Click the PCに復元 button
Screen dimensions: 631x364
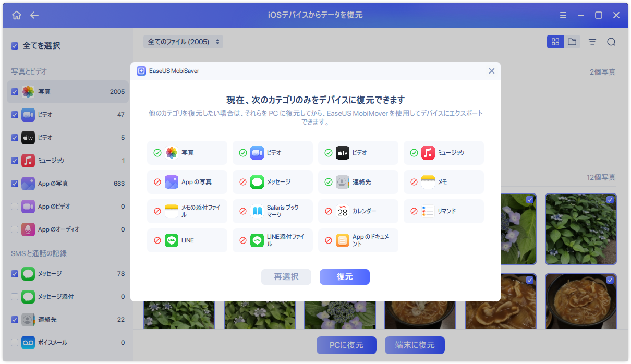click(346, 345)
